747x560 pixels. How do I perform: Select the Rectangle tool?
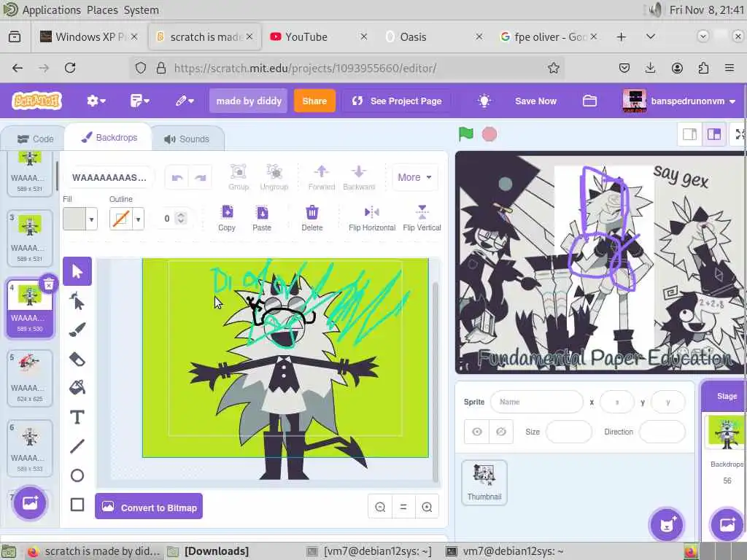click(77, 505)
